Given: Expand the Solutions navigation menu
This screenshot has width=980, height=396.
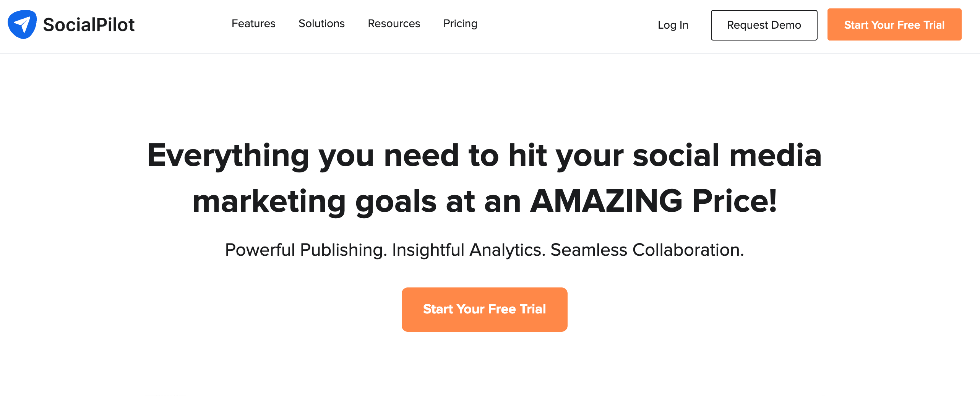Looking at the screenshot, I should tap(321, 24).
